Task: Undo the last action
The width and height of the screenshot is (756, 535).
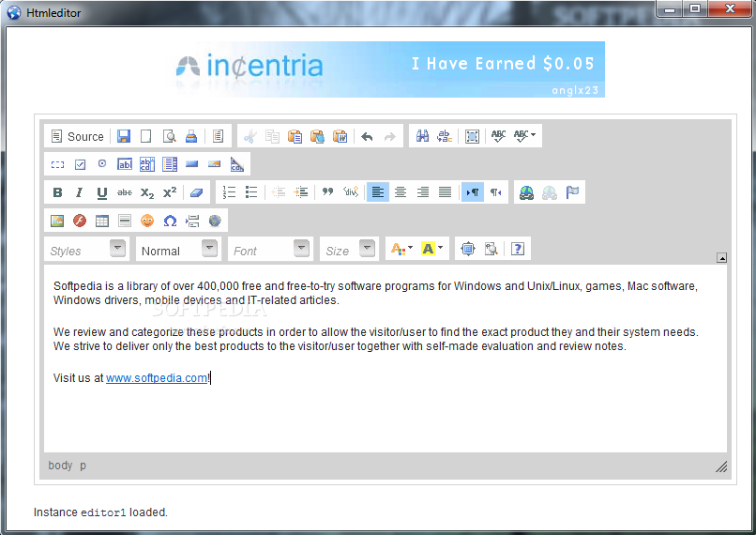Action: pyautogui.click(x=367, y=136)
